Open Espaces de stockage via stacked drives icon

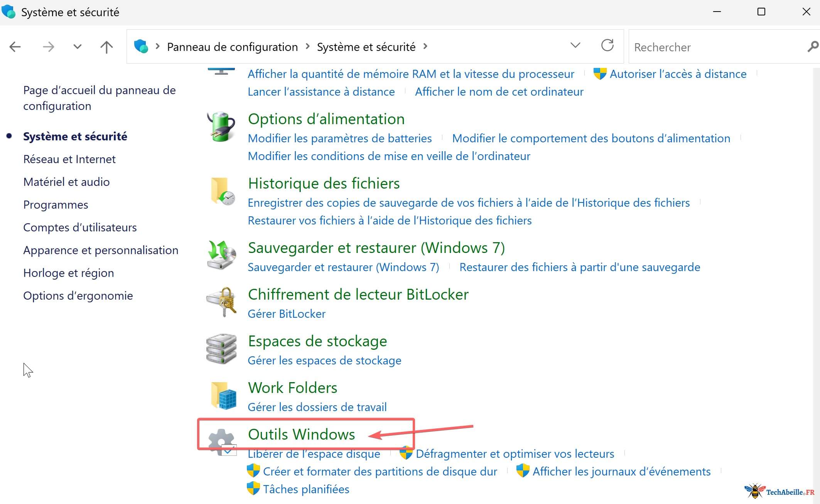[x=222, y=349]
